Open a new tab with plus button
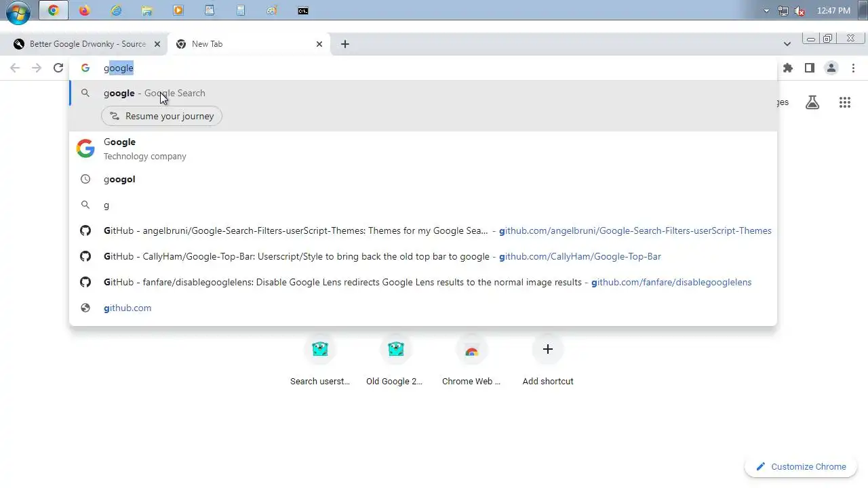868x488 pixels. click(344, 44)
